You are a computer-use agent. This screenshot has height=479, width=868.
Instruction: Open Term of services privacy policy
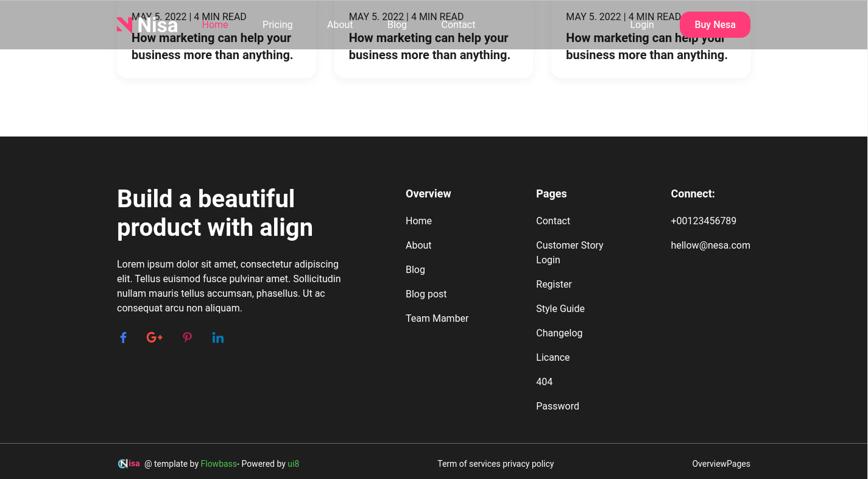pyautogui.click(x=496, y=464)
